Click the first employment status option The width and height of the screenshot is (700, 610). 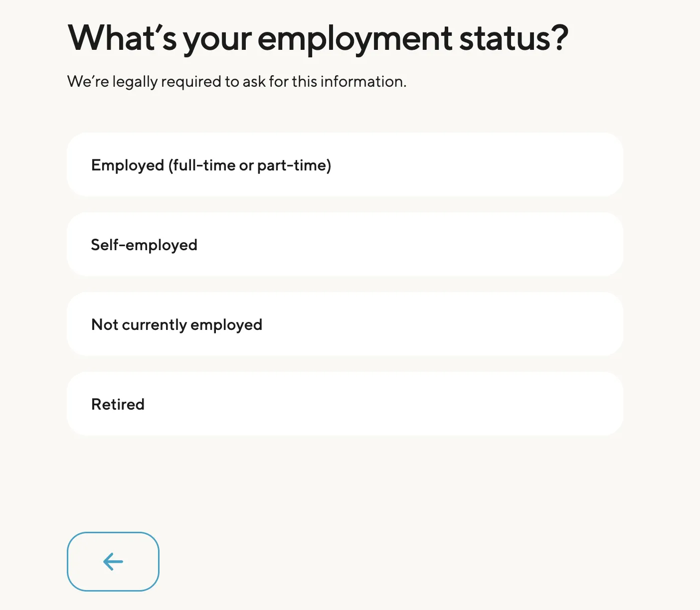click(345, 164)
